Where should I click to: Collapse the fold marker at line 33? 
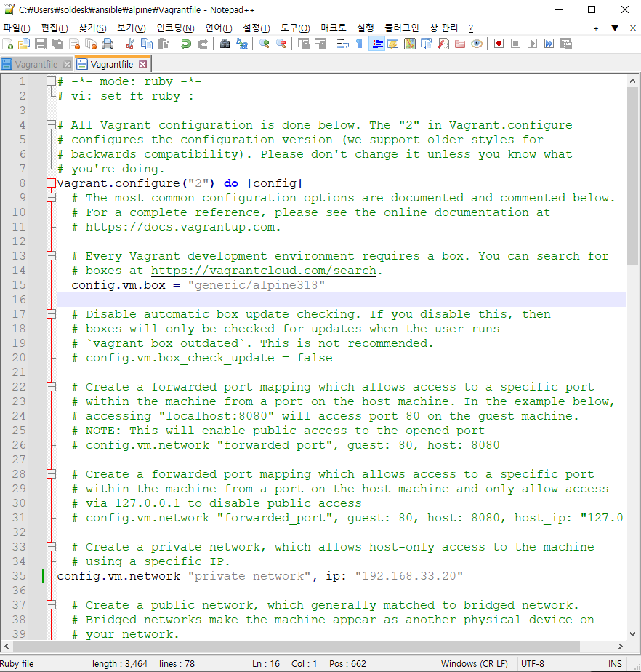point(51,547)
